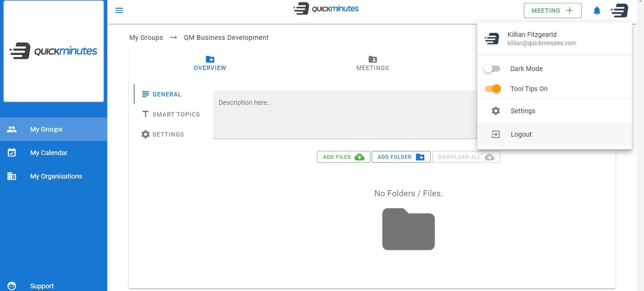
Task: Click the Settings gear icon in user menu
Action: point(496,111)
